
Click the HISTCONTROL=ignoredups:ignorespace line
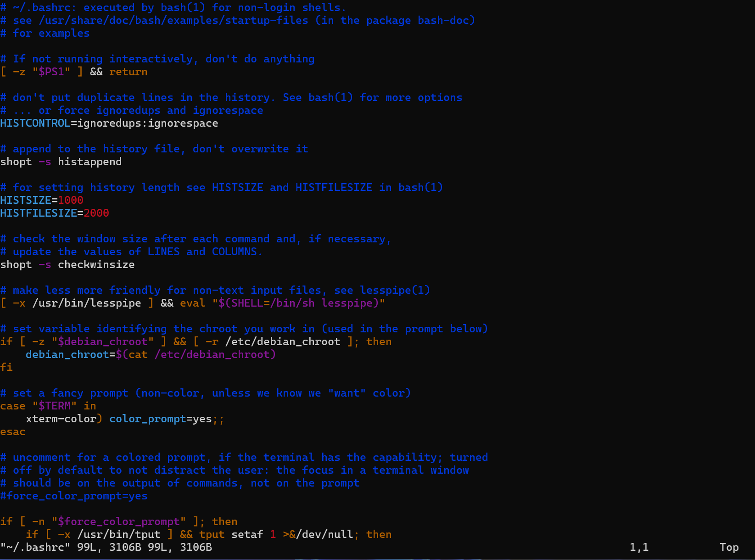click(x=109, y=123)
